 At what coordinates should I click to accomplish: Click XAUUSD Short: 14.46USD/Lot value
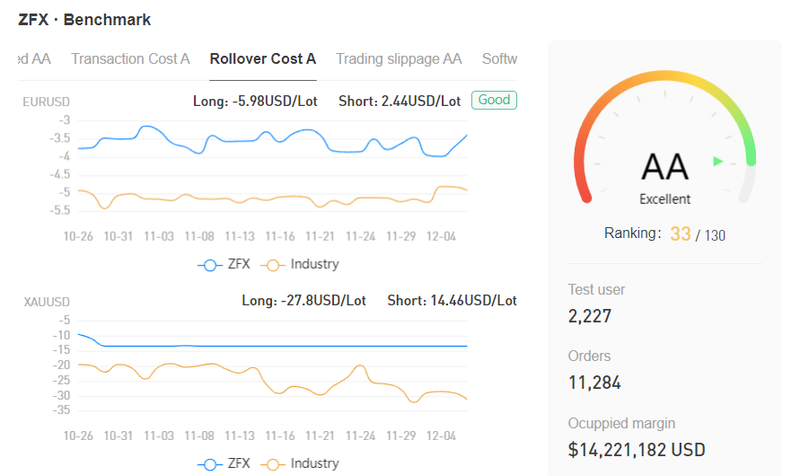[x=452, y=300]
